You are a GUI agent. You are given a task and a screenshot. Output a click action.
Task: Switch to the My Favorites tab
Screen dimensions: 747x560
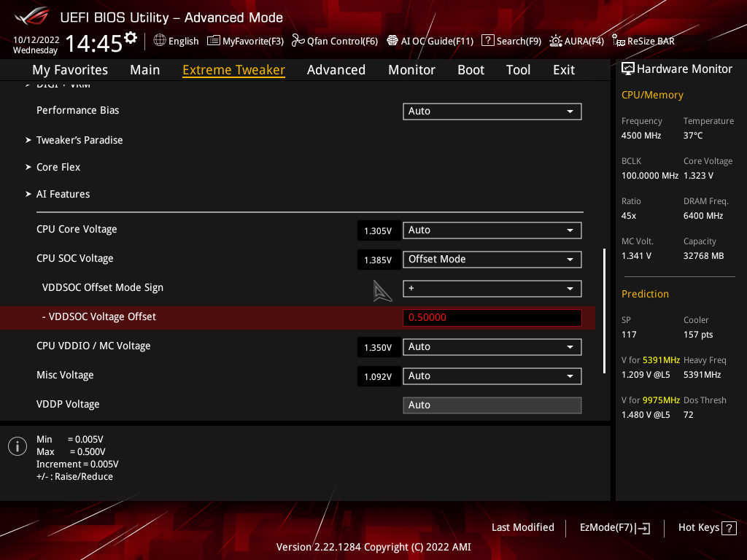click(70, 70)
